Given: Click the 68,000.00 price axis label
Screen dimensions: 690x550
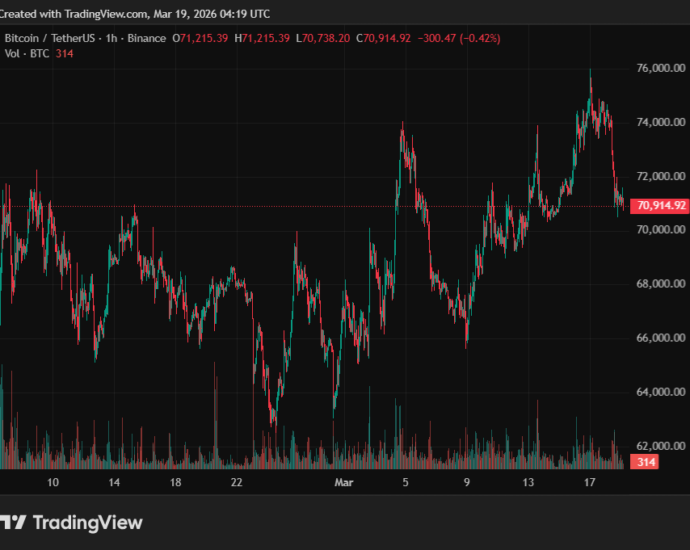Looking at the screenshot, I should tap(660, 284).
